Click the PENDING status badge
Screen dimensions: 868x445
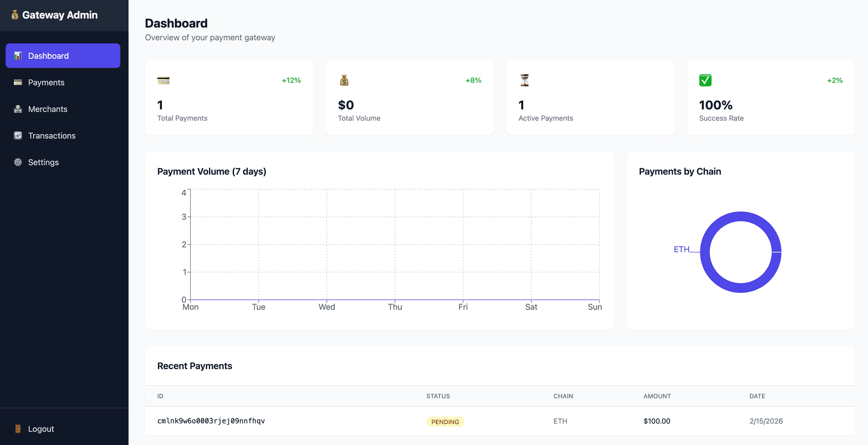(445, 422)
